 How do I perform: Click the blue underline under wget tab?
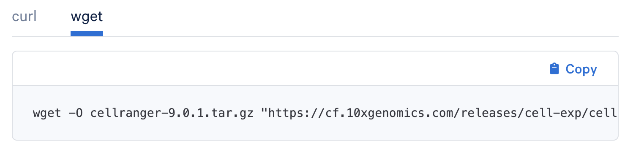(87, 33)
